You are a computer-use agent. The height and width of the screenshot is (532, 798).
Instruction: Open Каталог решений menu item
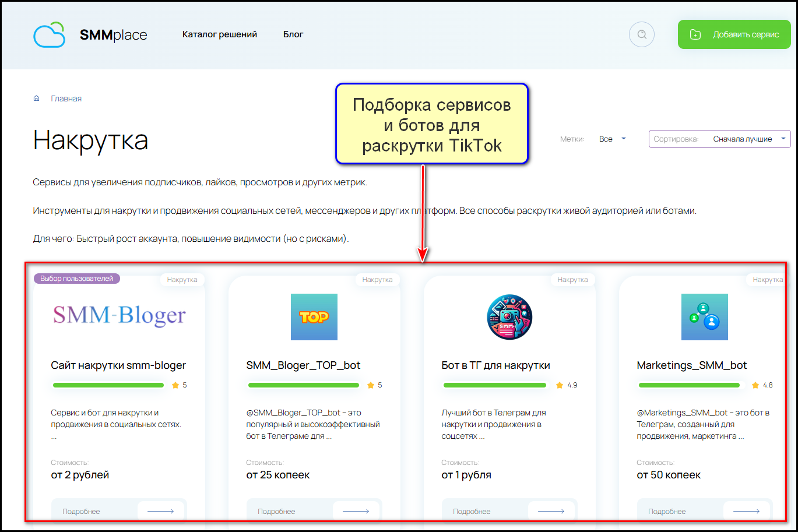pos(220,34)
